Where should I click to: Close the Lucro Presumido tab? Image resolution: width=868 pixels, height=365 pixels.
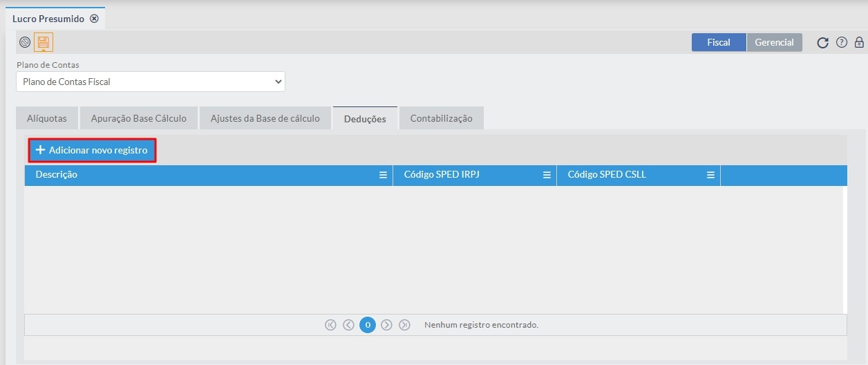95,19
